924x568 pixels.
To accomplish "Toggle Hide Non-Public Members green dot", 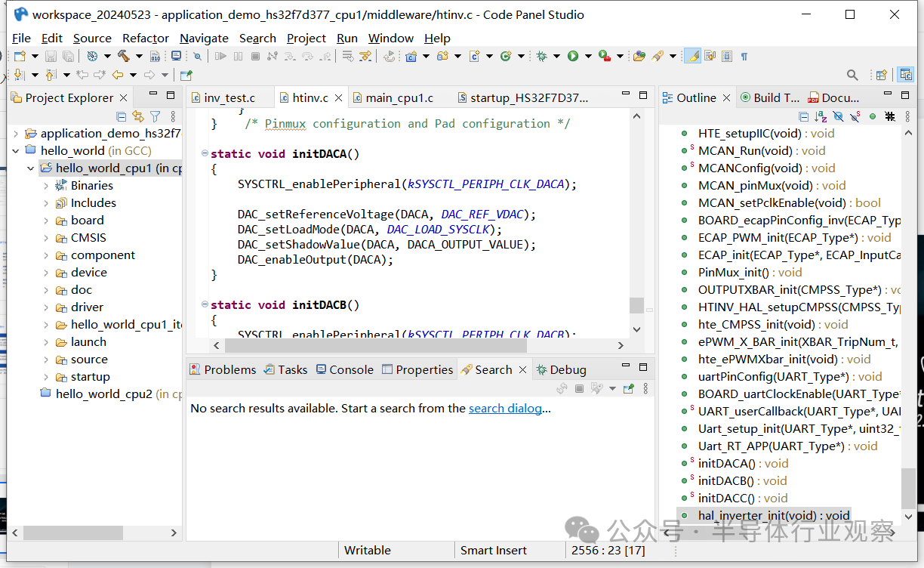I will 872,116.
